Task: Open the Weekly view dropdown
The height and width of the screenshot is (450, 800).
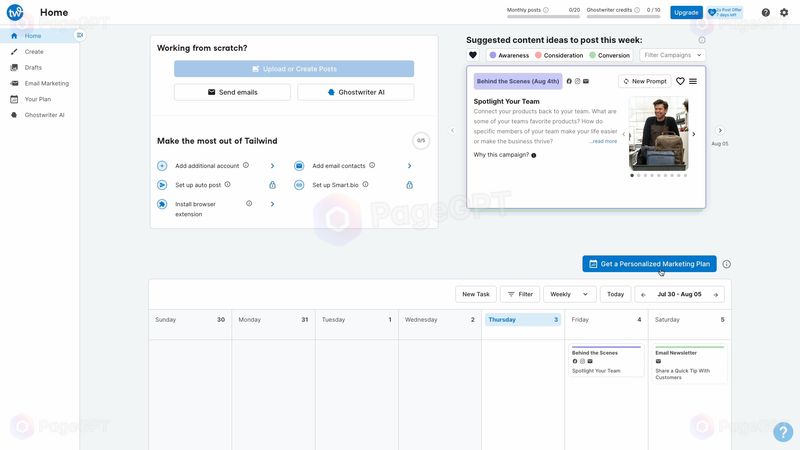Action: (x=569, y=294)
